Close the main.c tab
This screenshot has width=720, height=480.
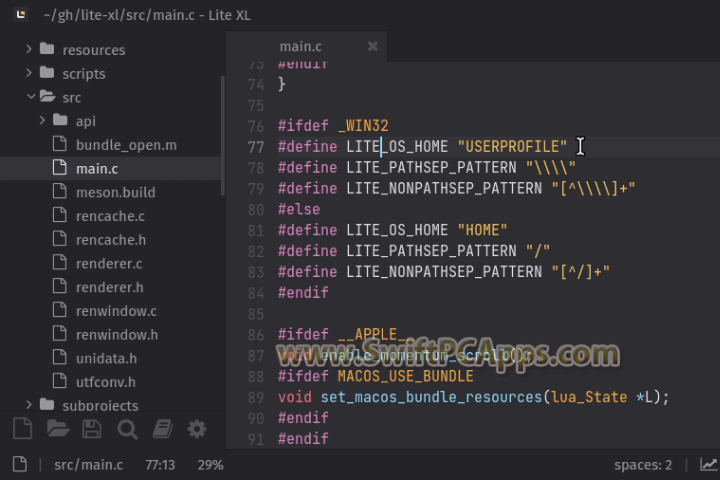tap(373, 46)
